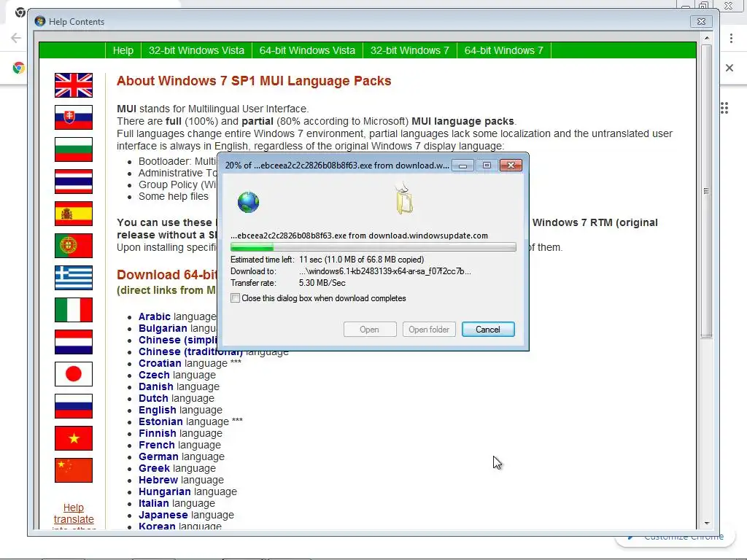Image resolution: width=747 pixels, height=560 pixels.
Task: Switch to 64-bit Windows 7 tab
Action: 503,50
